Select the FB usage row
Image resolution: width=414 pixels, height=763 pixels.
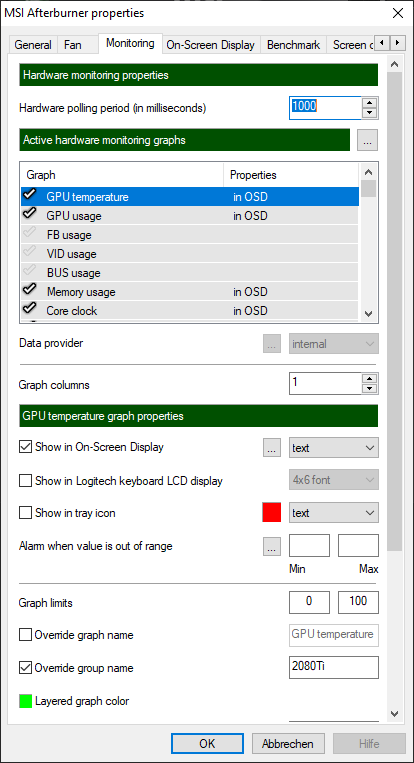tap(190, 234)
